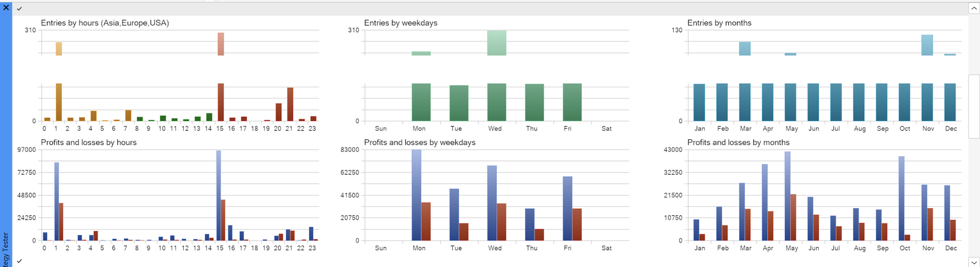Click "Profits and losses by months" title
This screenshot has height=267, width=980.
[x=738, y=142]
